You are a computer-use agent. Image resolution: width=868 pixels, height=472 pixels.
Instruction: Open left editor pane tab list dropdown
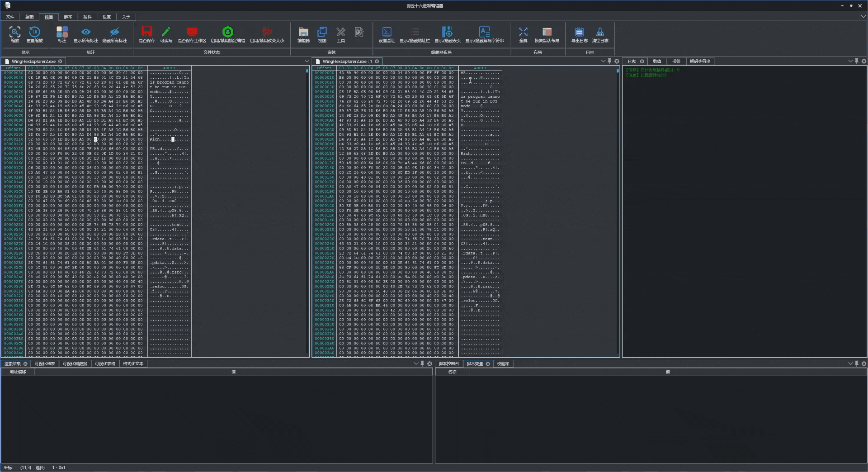307,61
